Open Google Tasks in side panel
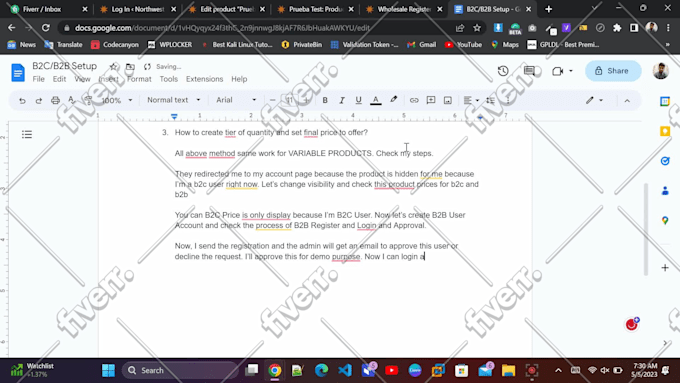680x383 pixels. point(665,161)
